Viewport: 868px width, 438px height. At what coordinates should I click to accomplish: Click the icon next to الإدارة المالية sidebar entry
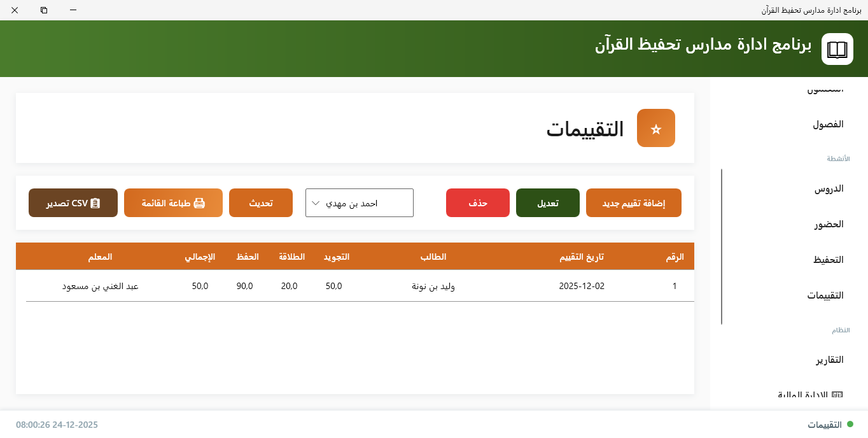836,395
